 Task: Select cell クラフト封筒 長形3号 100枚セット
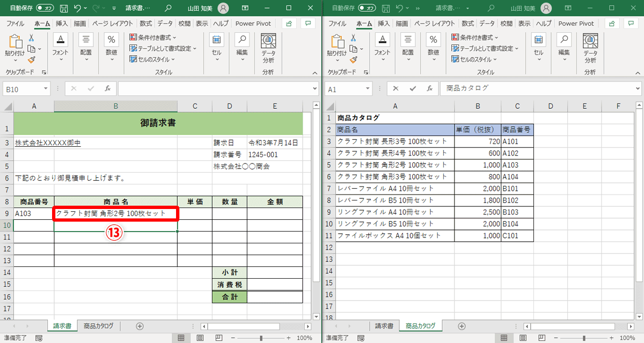coord(395,141)
